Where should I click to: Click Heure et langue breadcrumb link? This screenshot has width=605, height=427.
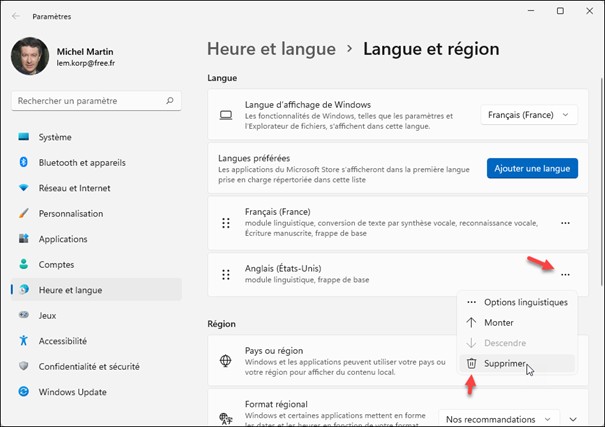pyautogui.click(x=272, y=49)
